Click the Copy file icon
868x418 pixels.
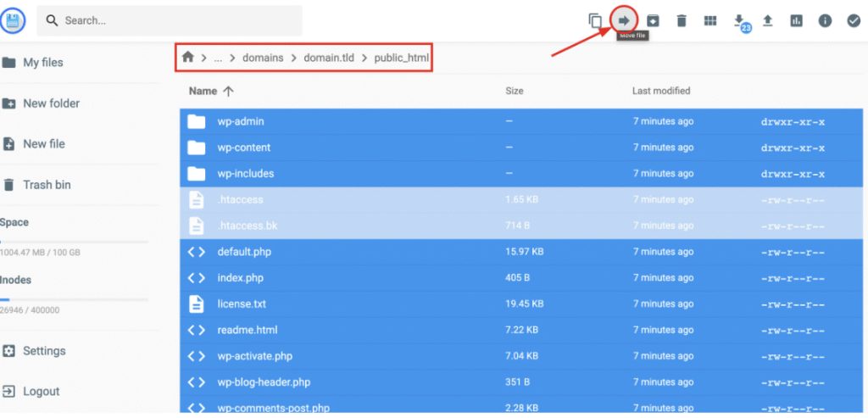[595, 20]
